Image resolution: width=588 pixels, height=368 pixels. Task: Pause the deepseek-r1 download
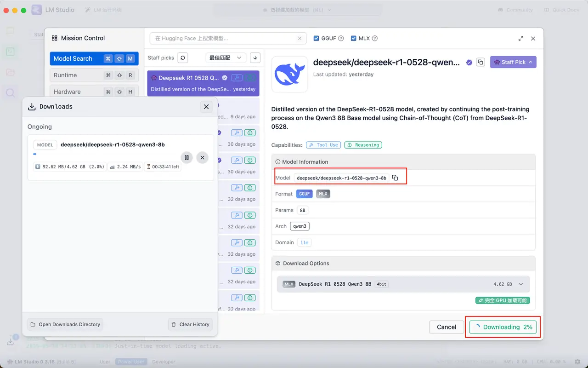point(187,157)
